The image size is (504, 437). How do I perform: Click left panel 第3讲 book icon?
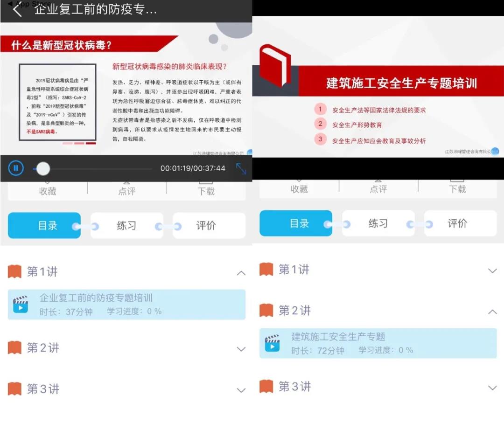15,388
